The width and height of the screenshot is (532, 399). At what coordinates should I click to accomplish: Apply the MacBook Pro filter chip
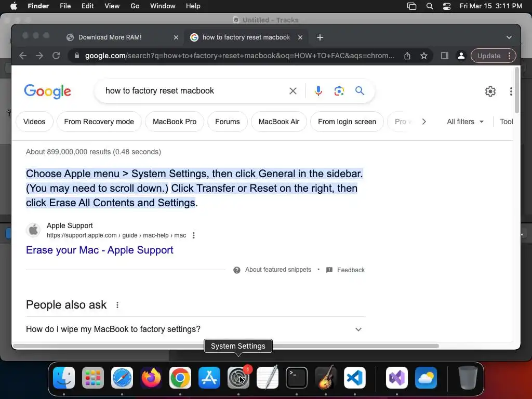click(x=175, y=122)
